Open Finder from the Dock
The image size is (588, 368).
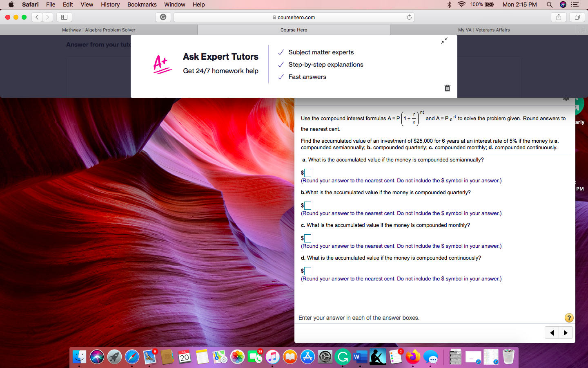(x=79, y=357)
